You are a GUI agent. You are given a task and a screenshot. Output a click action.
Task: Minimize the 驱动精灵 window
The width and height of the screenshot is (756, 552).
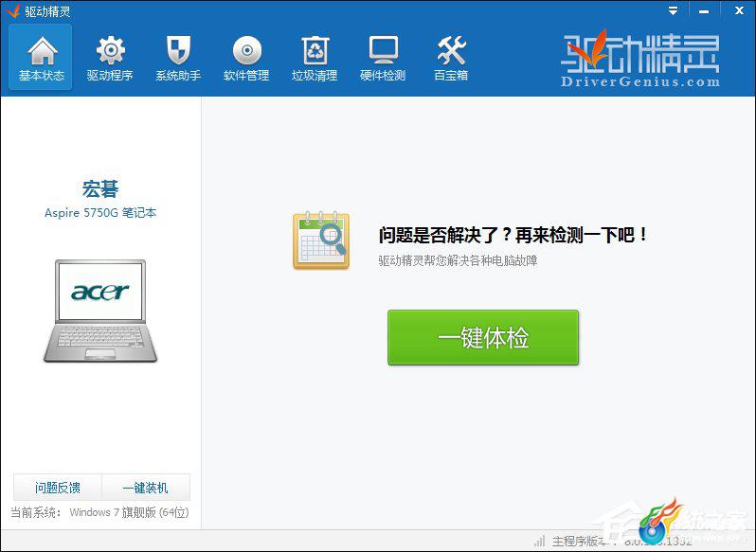704,10
